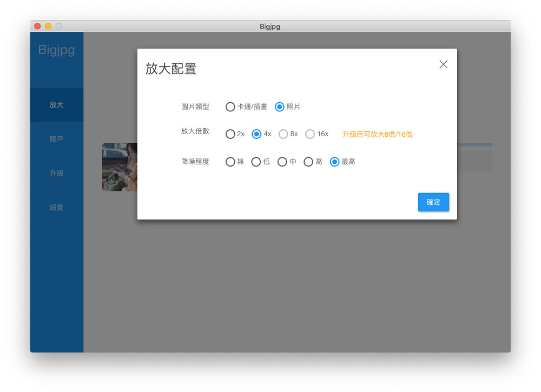Go to the 升級 sidebar section

(x=57, y=174)
